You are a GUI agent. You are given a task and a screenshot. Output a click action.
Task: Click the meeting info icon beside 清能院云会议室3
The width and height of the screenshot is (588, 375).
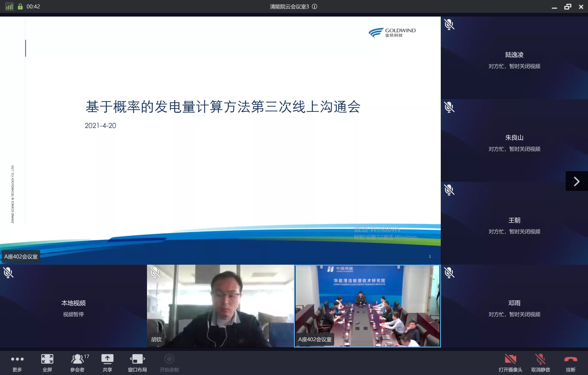pos(314,7)
